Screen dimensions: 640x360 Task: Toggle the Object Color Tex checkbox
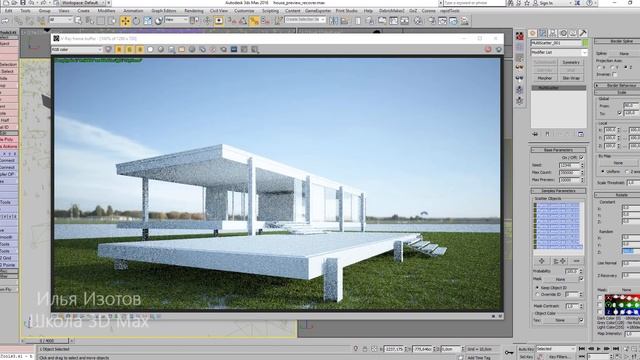coord(581,320)
